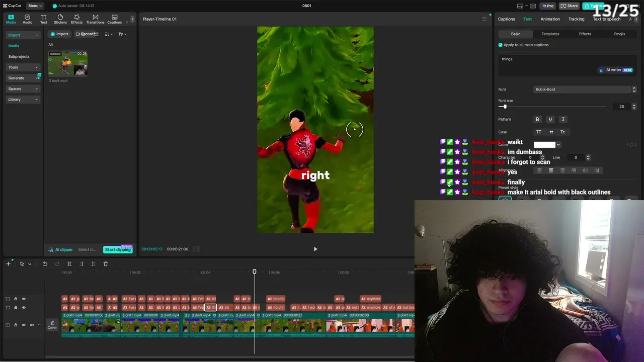The height and width of the screenshot is (362, 644).
Task: Expand the Yours section
Action: (x=23, y=67)
